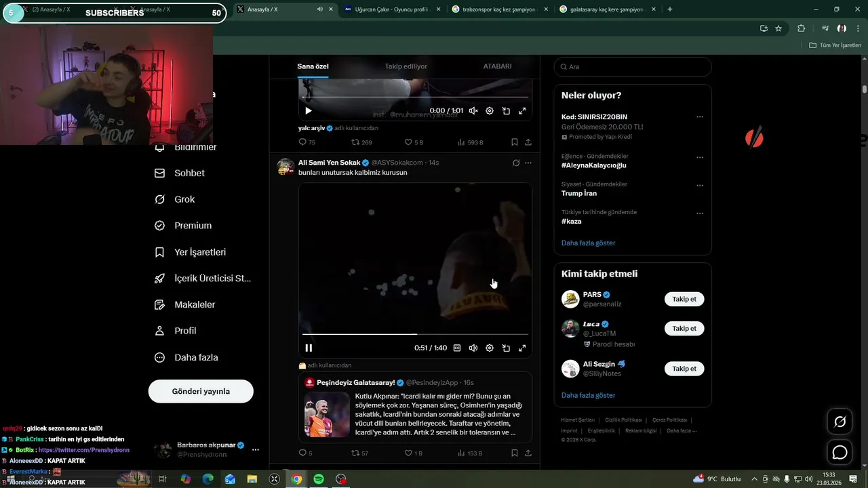Open Premium in the sidebar
The image size is (868, 488).
183,226
